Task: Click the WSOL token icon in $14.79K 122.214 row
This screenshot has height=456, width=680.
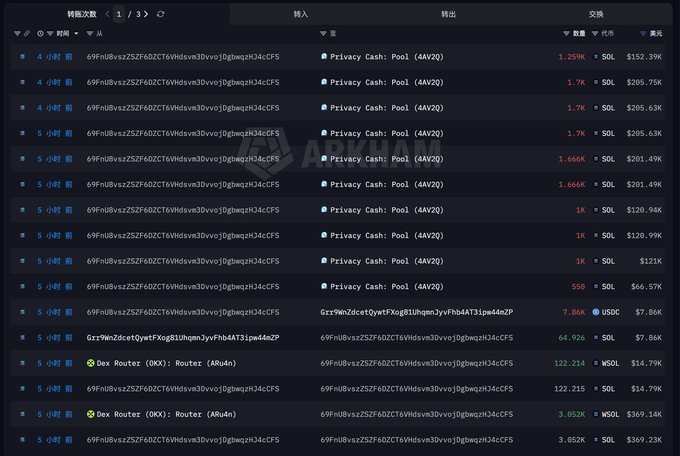Action: click(596, 363)
